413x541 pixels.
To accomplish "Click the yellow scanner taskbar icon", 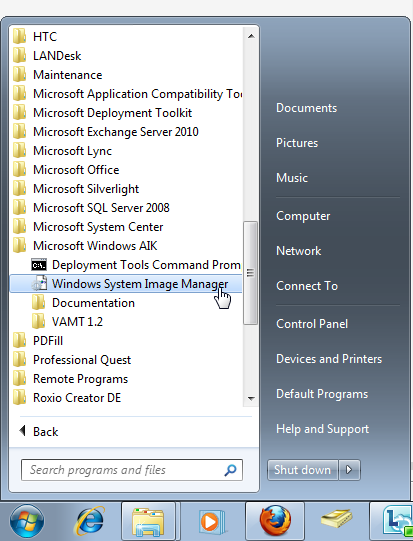I will (x=336, y=518).
